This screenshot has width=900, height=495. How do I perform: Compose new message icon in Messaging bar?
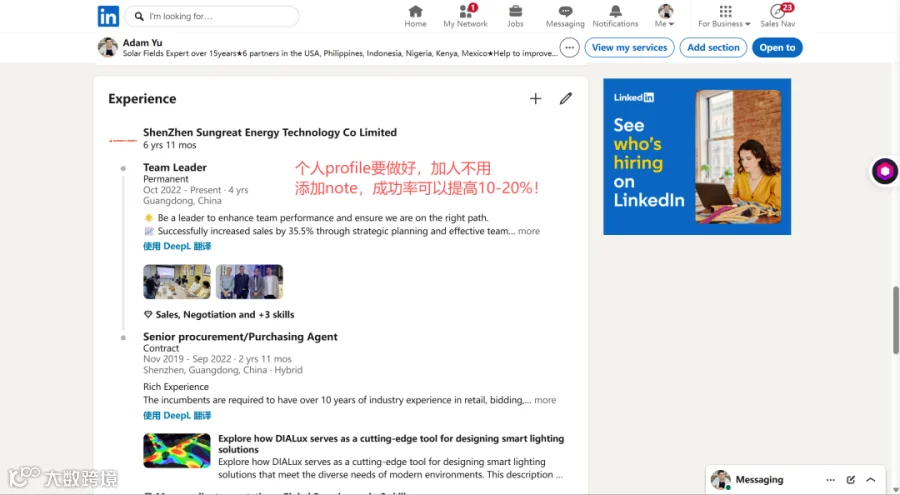(x=851, y=479)
